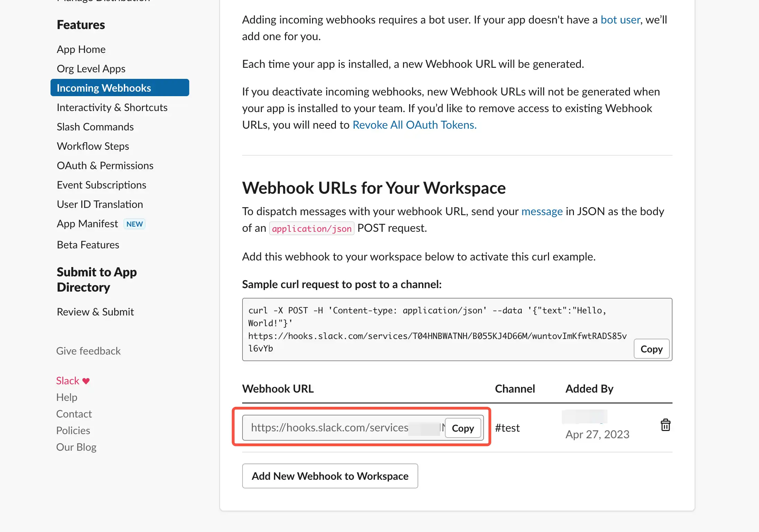Open Event Subscriptions page
The height and width of the screenshot is (532, 759).
pyautogui.click(x=101, y=185)
